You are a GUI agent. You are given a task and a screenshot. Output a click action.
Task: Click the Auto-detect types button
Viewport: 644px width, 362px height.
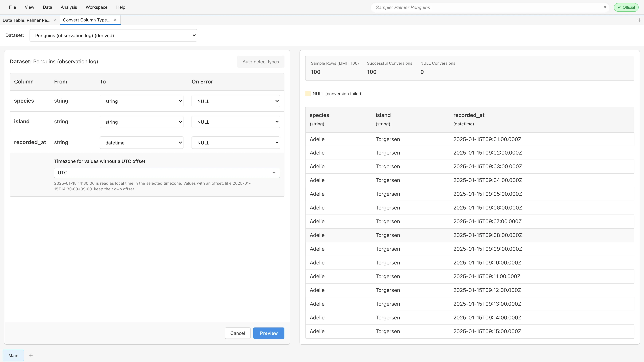[260, 62]
